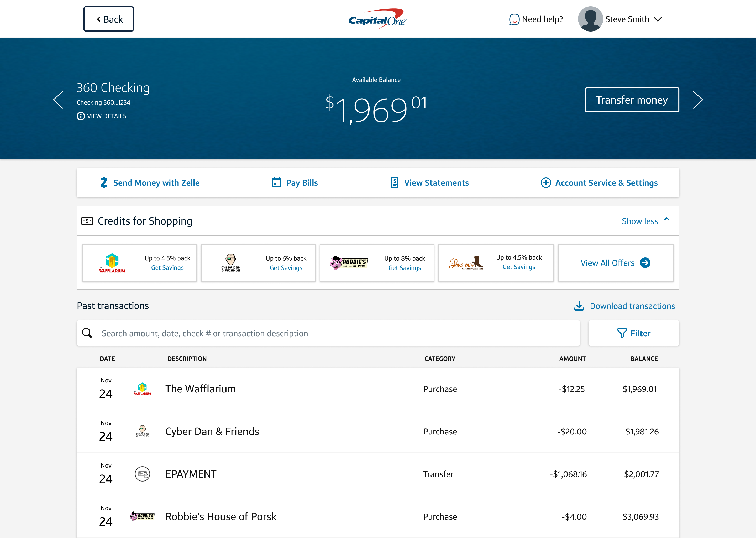Click the info icon beside VIEW DETAILS
The width and height of the screenshot is (756, 538).
(x=80, y=116)
